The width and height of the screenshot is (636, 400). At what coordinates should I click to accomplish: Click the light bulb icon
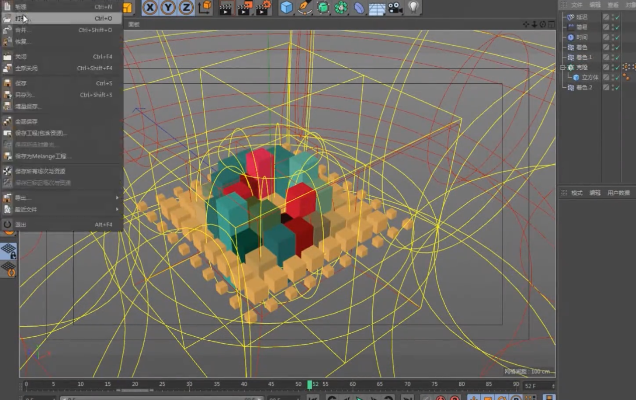413,8
